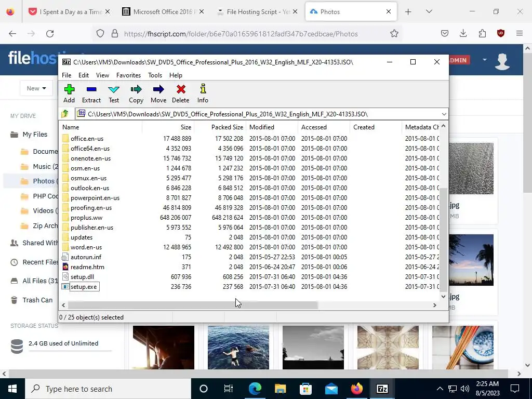Sort by Accessed column header
The height and width of the screenshot is (399, 532).
click(x=324, y=127)
